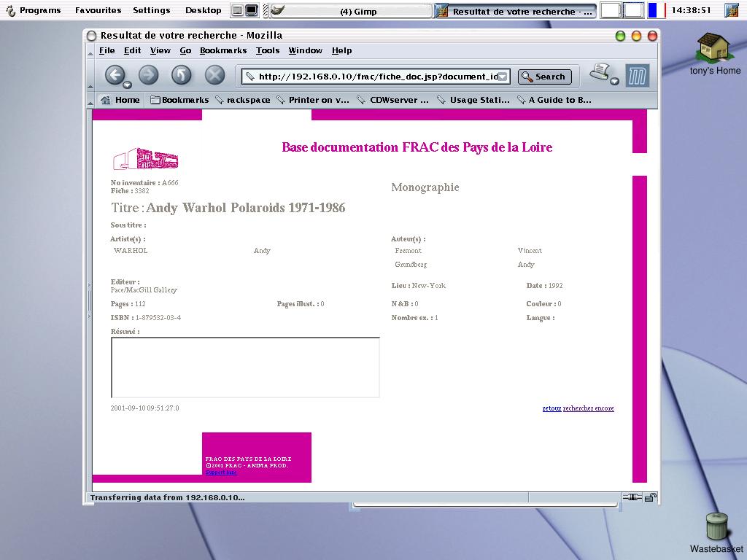747x560 pixels.
Task: Click the online/offline plug icon in status bar
Action: click(632, 497)
